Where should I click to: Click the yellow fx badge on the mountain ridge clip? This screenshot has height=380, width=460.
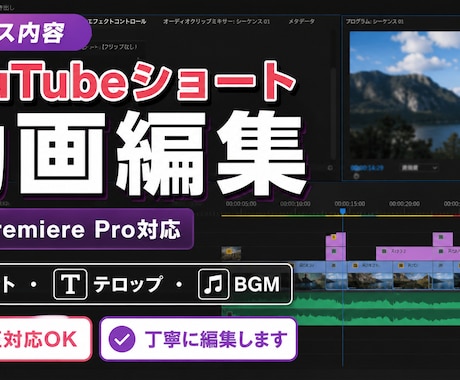click(x=401, y=266)
